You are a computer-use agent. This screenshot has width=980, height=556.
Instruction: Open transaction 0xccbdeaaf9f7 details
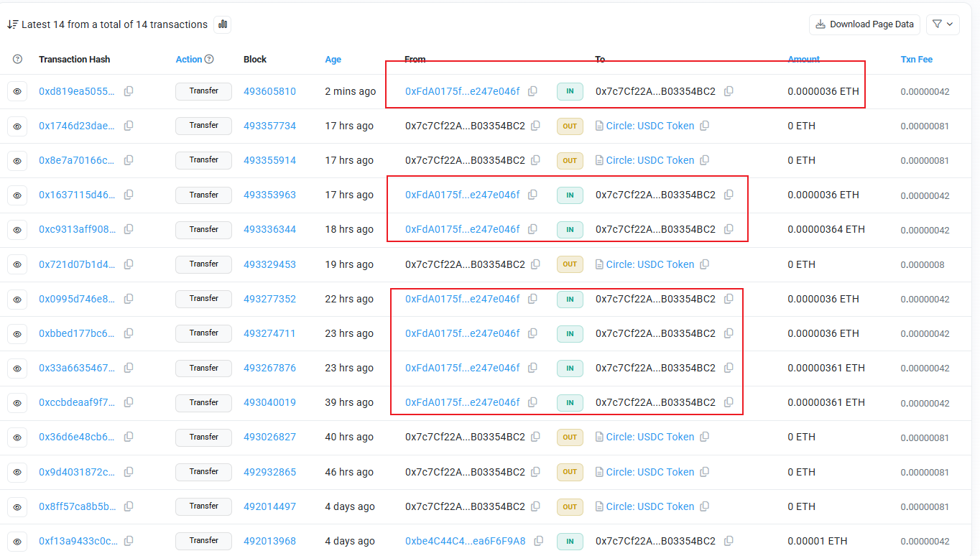click(x=77, y=402)
